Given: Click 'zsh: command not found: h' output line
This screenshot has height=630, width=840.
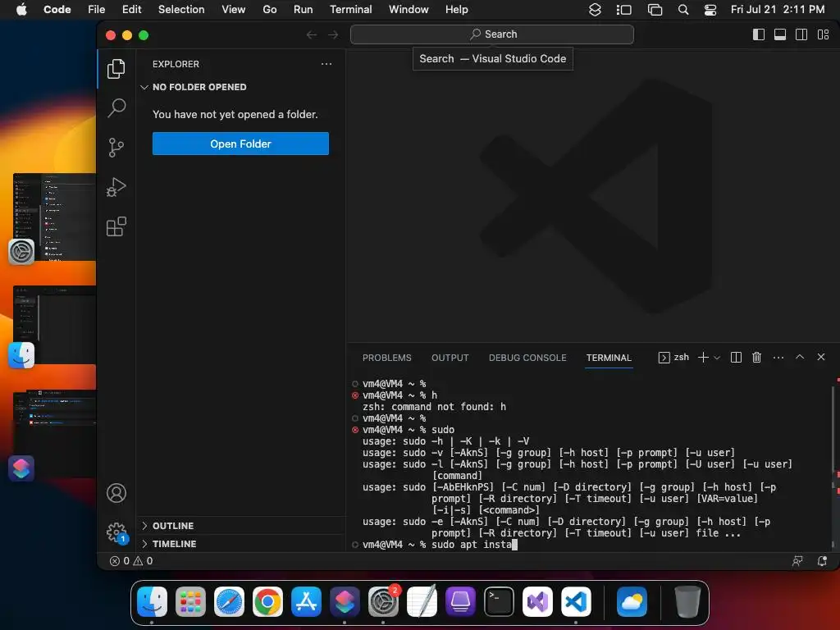Looking at the screenshot, I should point(434,407).
